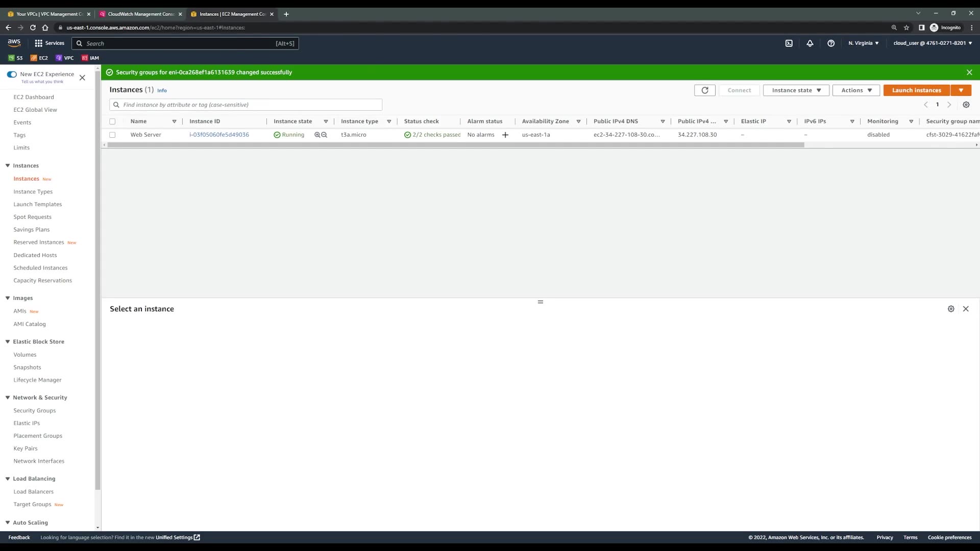Check the Web Server row checkbox
The image size is (980, 551).
[x=112, y=135]
